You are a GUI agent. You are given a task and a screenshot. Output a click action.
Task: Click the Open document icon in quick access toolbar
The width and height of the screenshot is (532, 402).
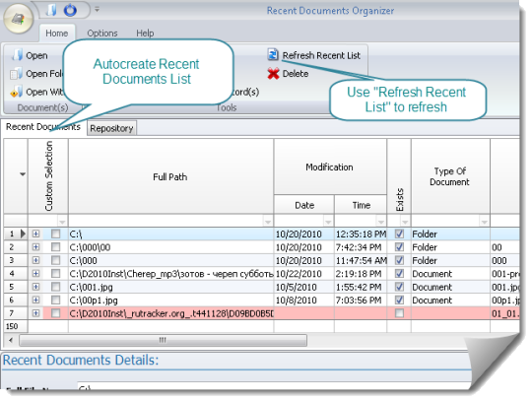click(51, 10)
